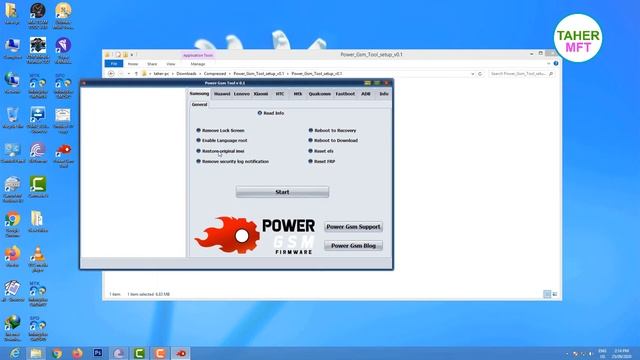Select Reboot to Download option
The image size is (640, 360).
click(x=333, y=140)
